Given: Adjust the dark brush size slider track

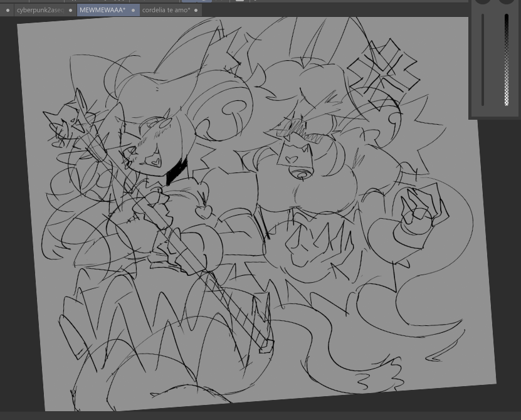Looking at the screenshot, I should tap(483, 60).
